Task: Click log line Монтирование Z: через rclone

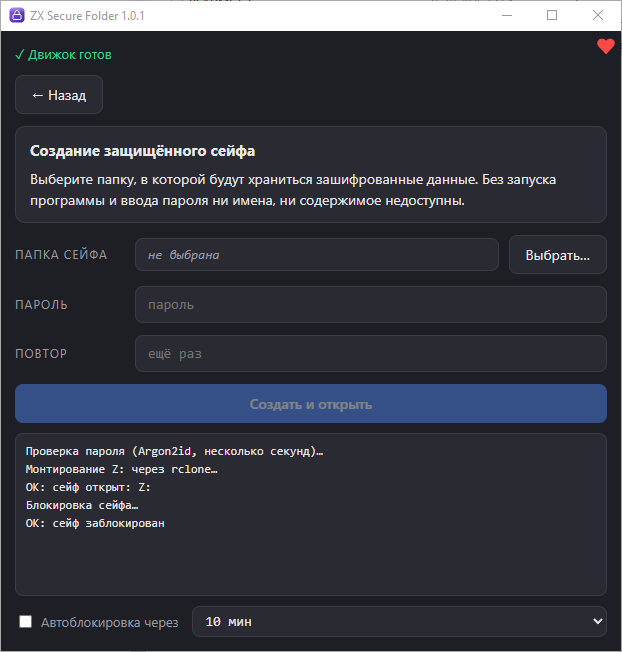Action: pyautogui.click(x=121, y=469)
